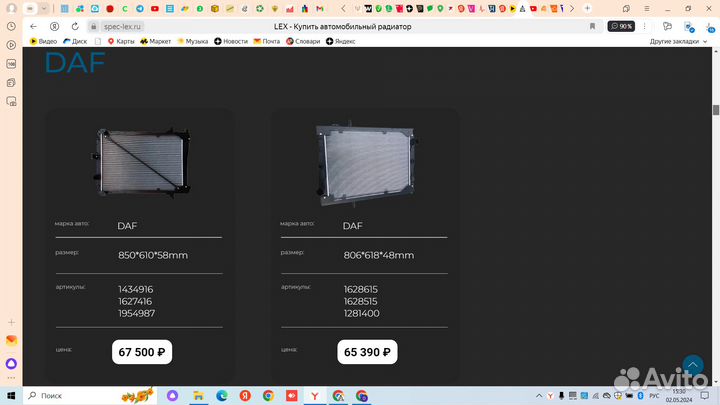Select article number 1281400
This screenshot has width=720, height=405.
[361, 313]
